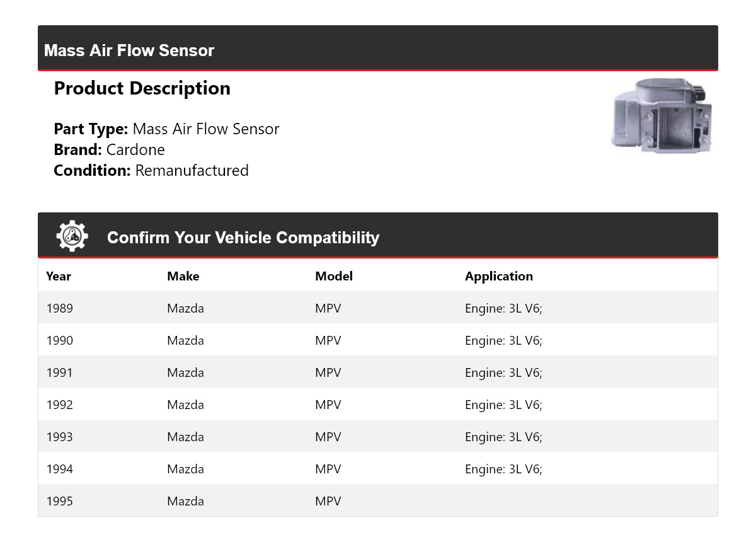Click the 1994 year row cell

point(60,469)
